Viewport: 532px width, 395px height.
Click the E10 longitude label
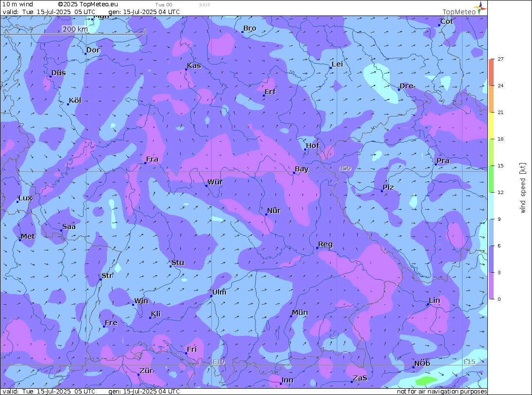[219, 362]
